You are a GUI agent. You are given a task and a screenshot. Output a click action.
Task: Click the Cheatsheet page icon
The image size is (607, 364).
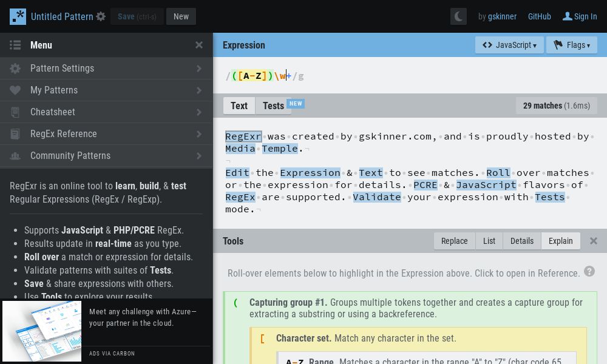[15, 112]
